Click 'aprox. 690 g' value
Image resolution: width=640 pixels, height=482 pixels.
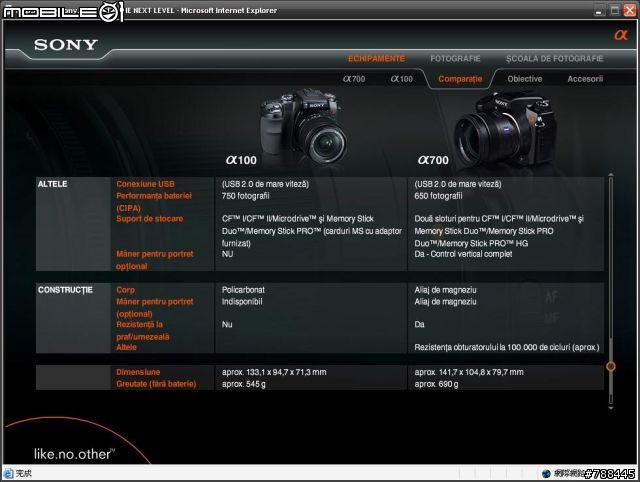[x=436, y=384]
